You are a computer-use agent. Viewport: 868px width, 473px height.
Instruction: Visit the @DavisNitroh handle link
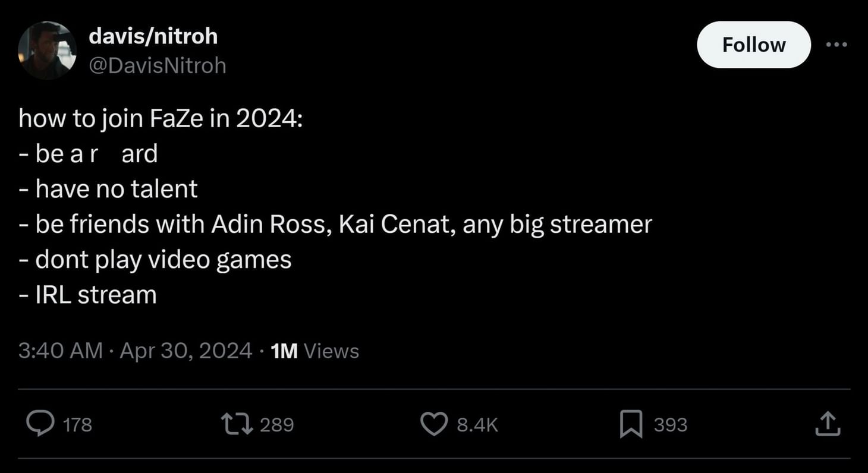click(x=157, y=65)
